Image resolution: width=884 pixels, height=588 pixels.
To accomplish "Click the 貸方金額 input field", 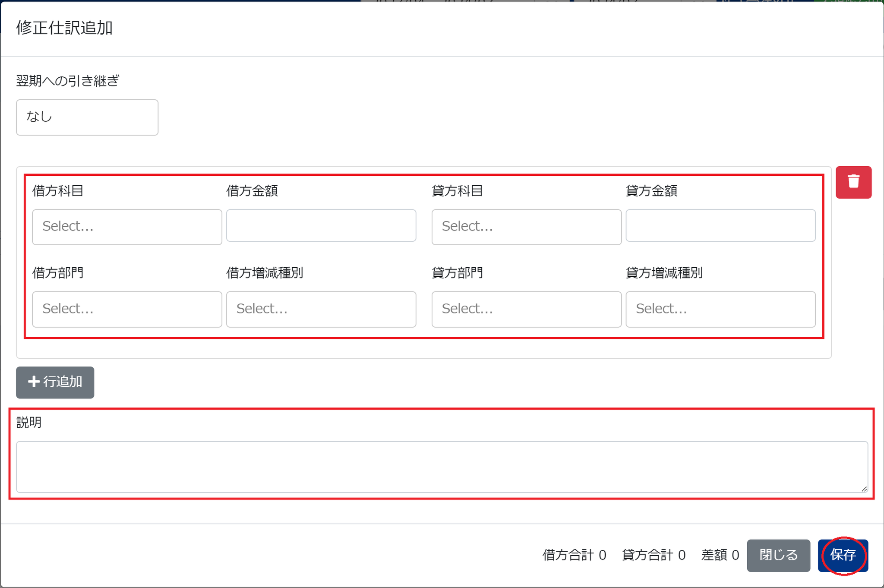I will (720, 225).
